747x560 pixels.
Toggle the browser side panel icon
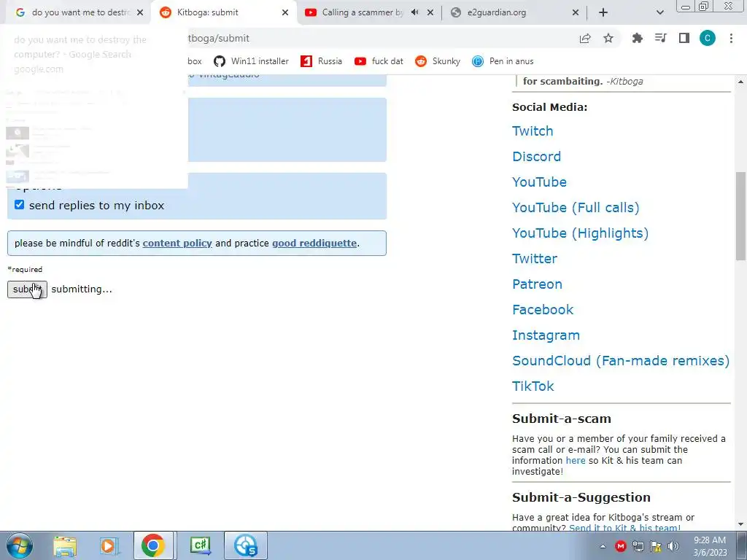[684, 38]
